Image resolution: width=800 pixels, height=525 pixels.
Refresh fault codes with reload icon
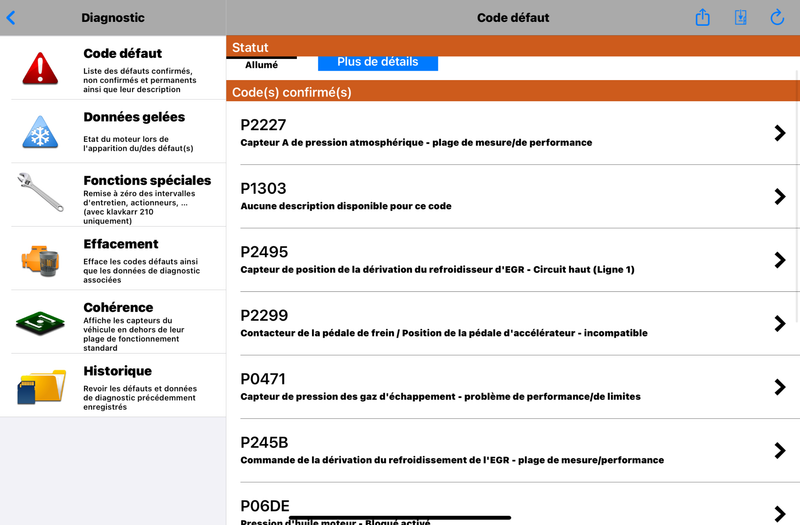pyautogui.click(x=777, y=17)
